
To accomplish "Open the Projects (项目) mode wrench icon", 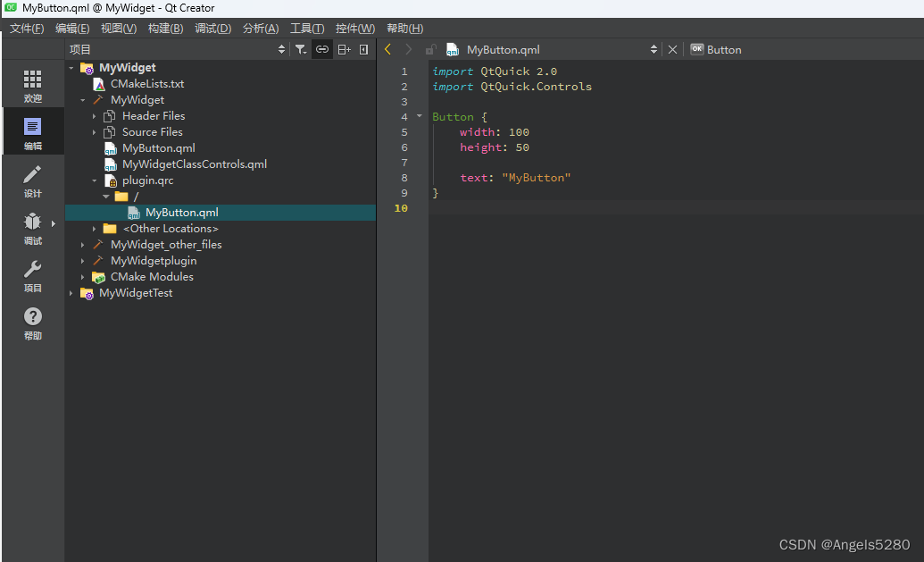I will [x=33, y=275].
